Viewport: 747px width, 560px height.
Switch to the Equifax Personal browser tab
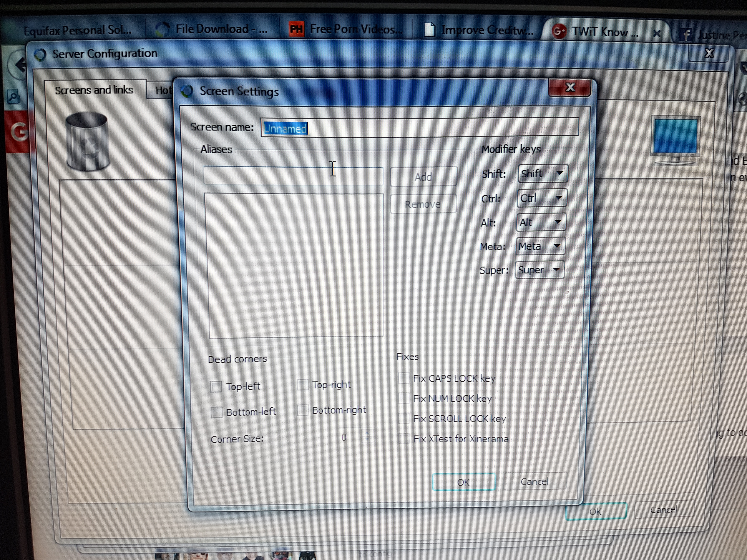click(78, 31)
